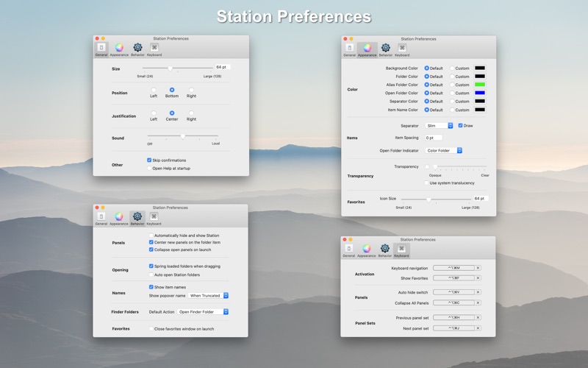Open Show popover name When Truncated dropdown
588x368 pixels.
pos(208,296)
